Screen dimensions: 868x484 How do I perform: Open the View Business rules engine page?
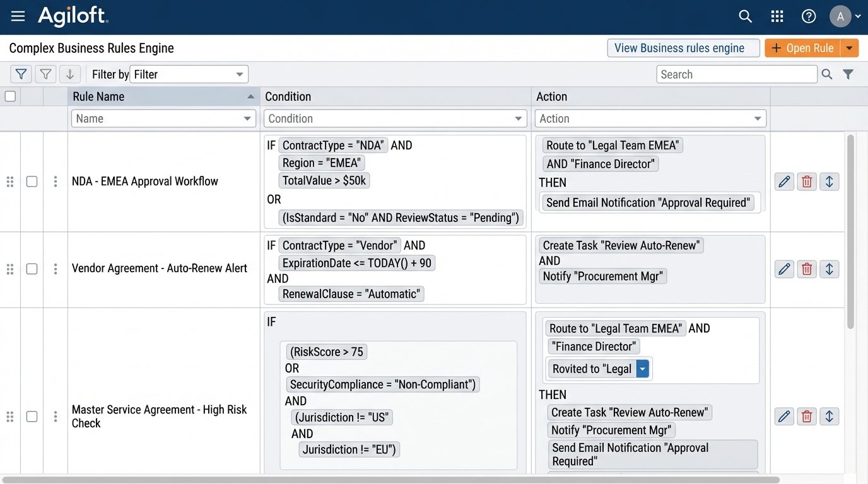pyautogui.click(x=683, y=47)
